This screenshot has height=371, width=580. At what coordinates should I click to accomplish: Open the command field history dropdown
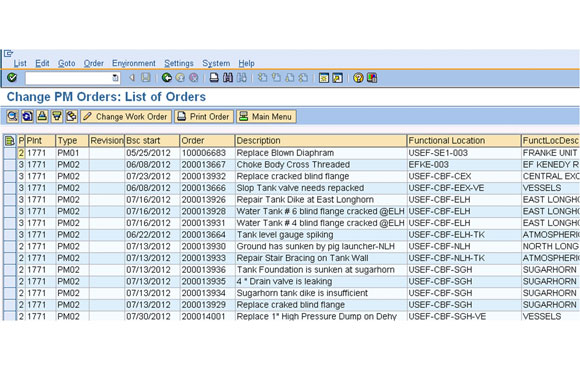pos(115,78)
